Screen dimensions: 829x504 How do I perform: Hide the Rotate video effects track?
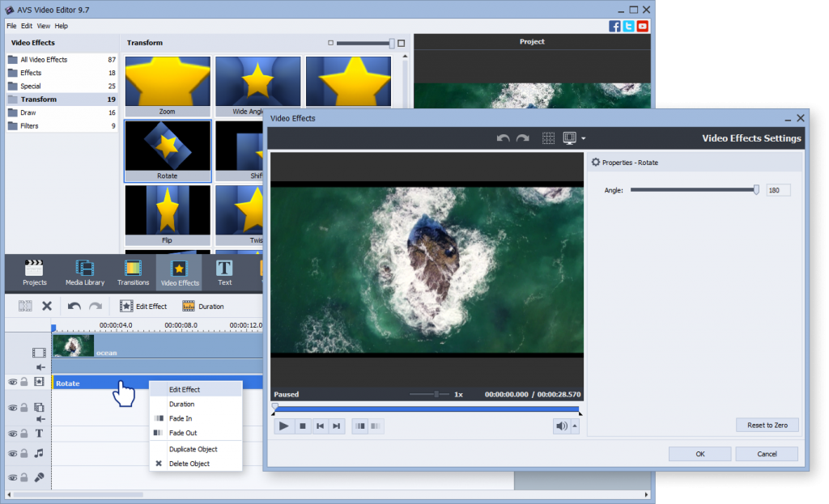pyautogui.click(x=13, y=382)
